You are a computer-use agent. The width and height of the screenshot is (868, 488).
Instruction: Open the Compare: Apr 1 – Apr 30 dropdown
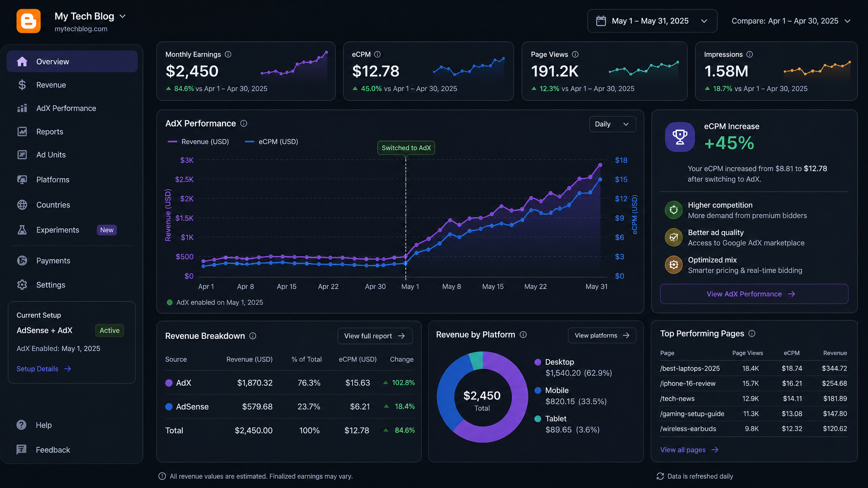click(791, 21)
